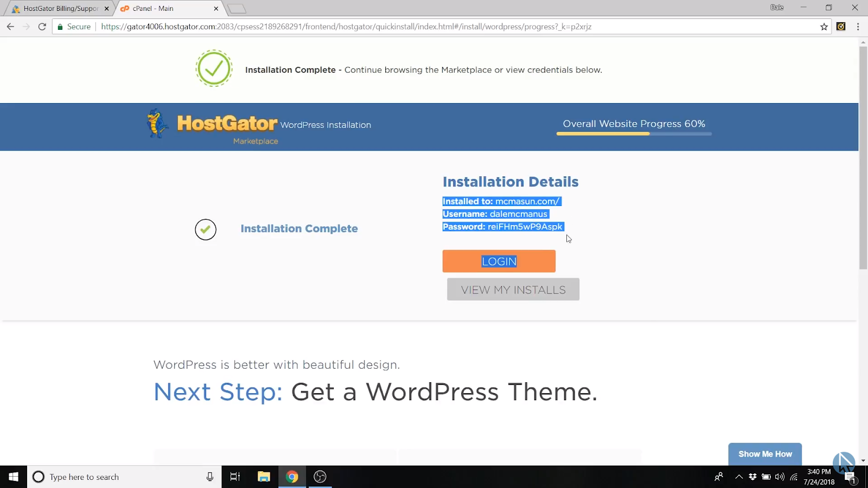The height and width of the screenshot is (488, 868).
Task: Click the large green checkmark icon
Action: pyautogui.click(x=214, y=68)
